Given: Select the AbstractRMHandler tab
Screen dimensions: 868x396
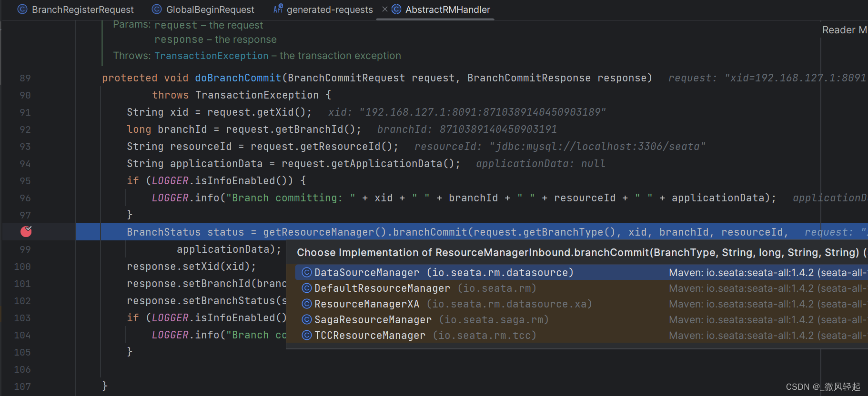Looking at the screenshot, I should [x=442, y=10].
